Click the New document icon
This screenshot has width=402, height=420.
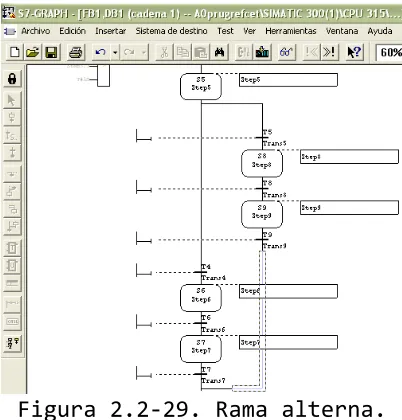point(15,52)
